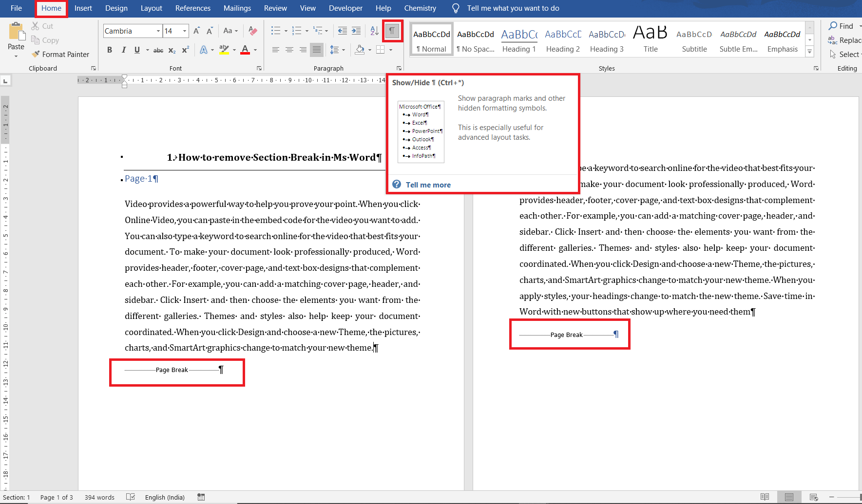Switch to Read Mode in the status bar
Screen dimensions: 862x504
pos(765,497)
